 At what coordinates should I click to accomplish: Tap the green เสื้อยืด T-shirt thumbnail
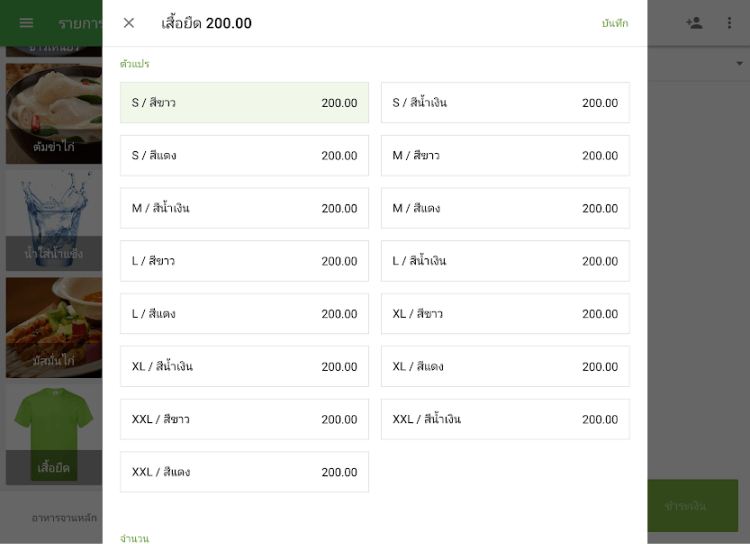(53, 433)
